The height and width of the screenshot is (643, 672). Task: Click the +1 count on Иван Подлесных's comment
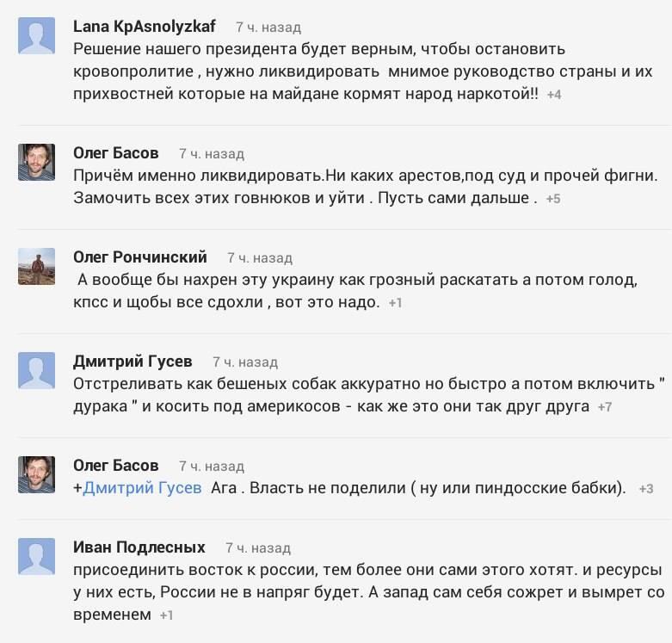(166, 615)
